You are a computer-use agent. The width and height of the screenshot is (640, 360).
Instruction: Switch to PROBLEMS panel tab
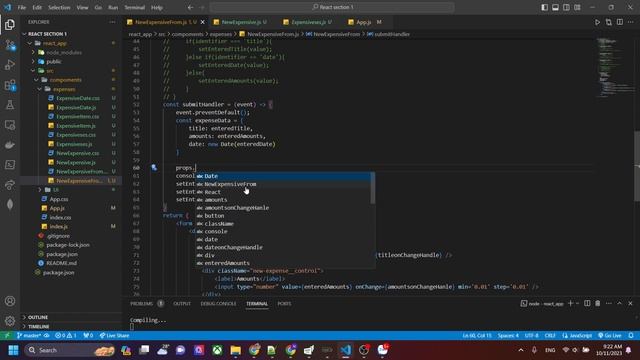point(141,304)
